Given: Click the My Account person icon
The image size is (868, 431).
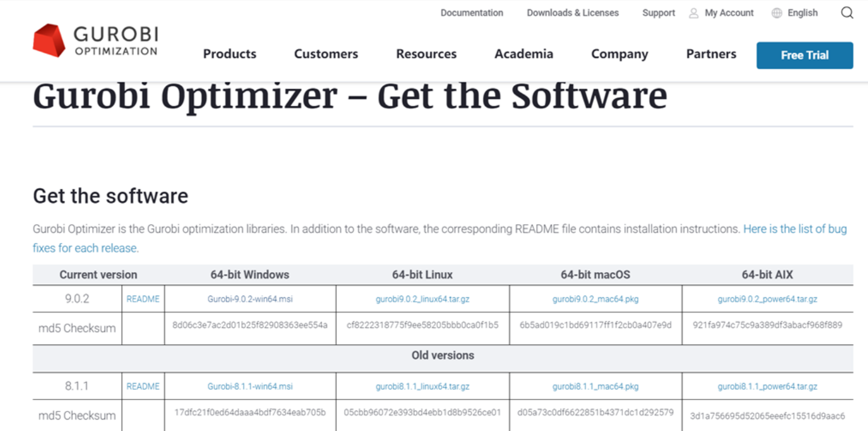Looking at the screenshot, I should (x=694, y=13).
